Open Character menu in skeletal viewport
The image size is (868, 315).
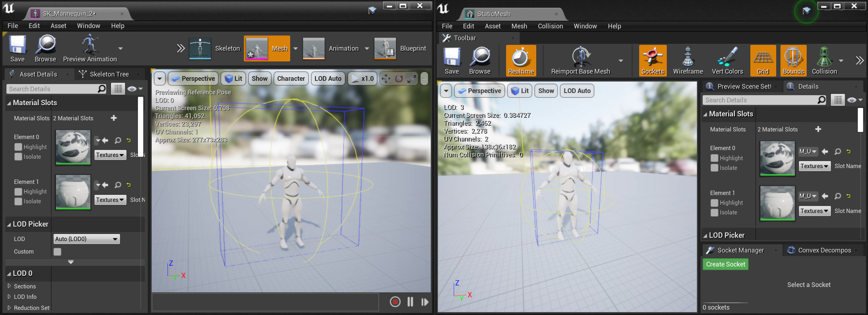click(x=291, y=79)
